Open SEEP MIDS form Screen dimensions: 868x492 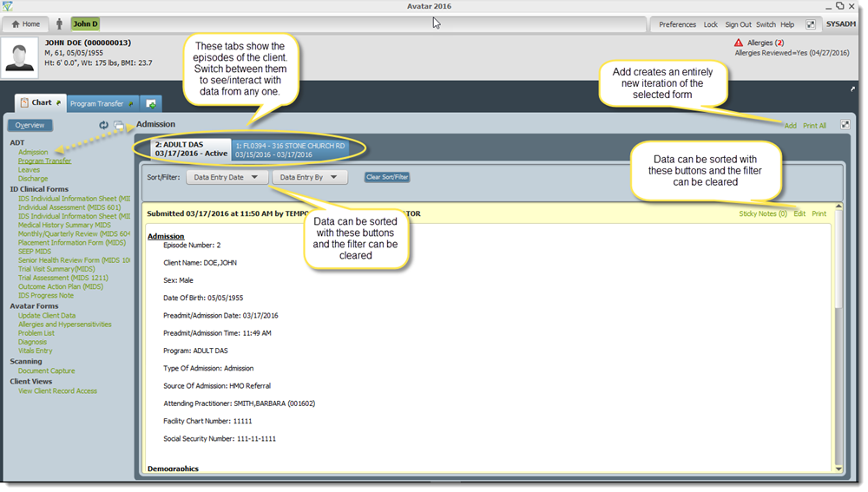coord(35,252)
